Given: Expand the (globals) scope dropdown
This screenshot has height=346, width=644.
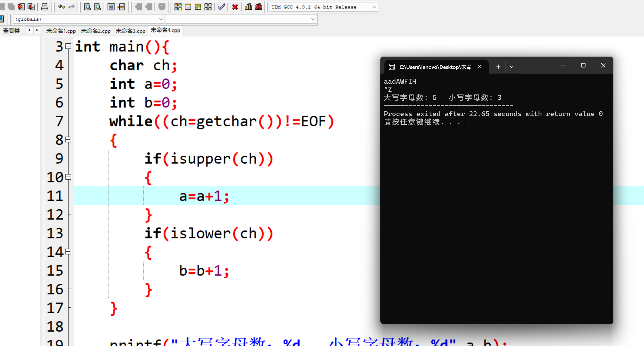Looking at the screenshot, I should (161, 19).
